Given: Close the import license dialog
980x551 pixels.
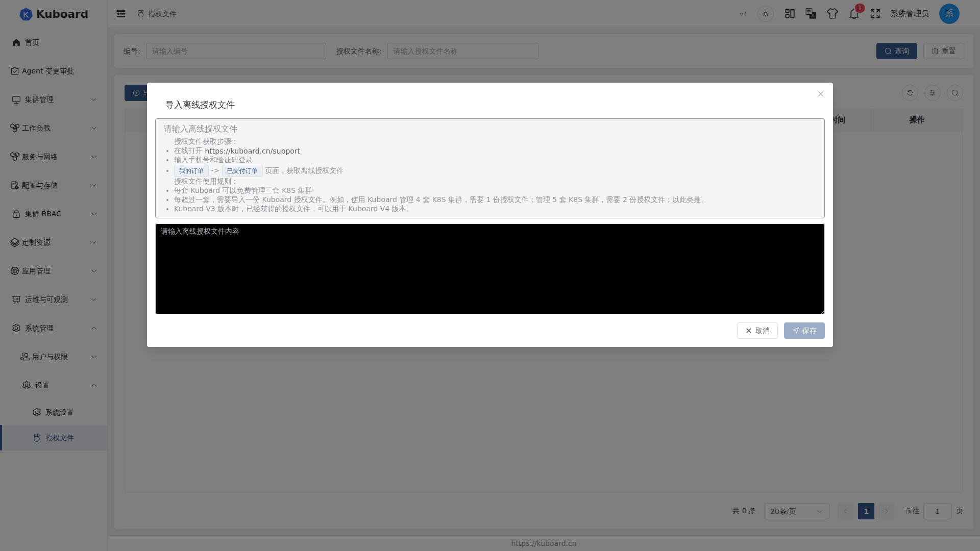Looking at the screenshot, I should 821,94.
